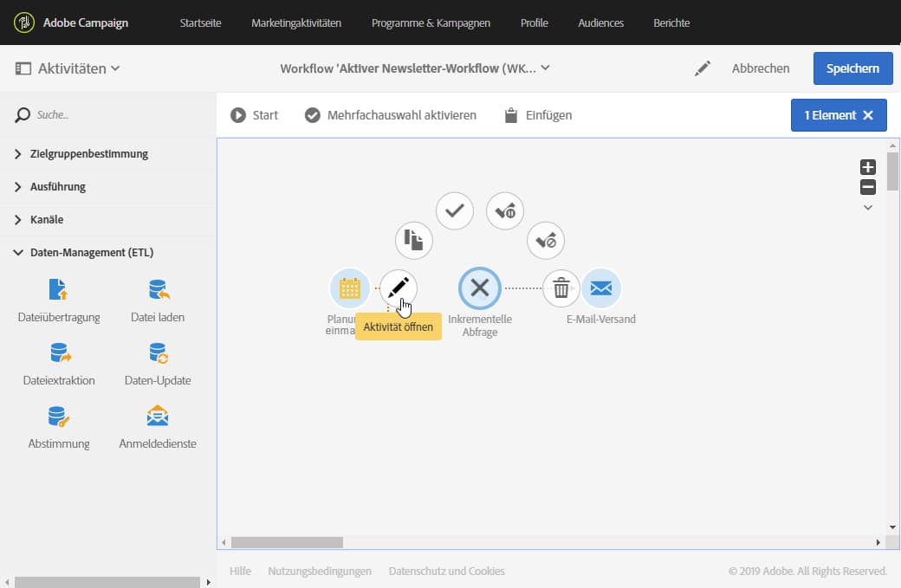This screenshot has width=901, height=588.
Task: Confirm with the checkmark icon above the activity
Action: point(454,210)
